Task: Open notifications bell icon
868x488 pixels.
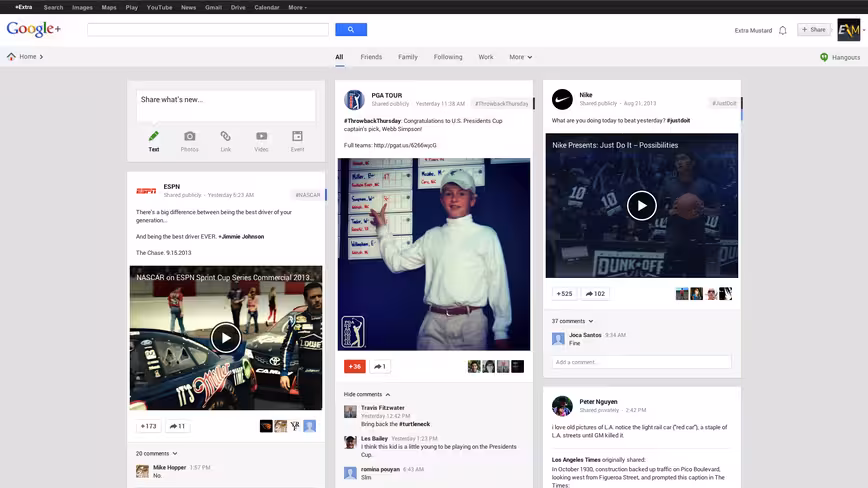Action: [782, 30]
